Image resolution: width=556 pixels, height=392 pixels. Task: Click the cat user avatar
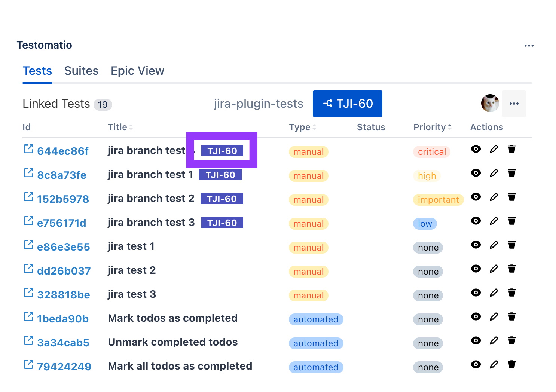pos(490,104)
